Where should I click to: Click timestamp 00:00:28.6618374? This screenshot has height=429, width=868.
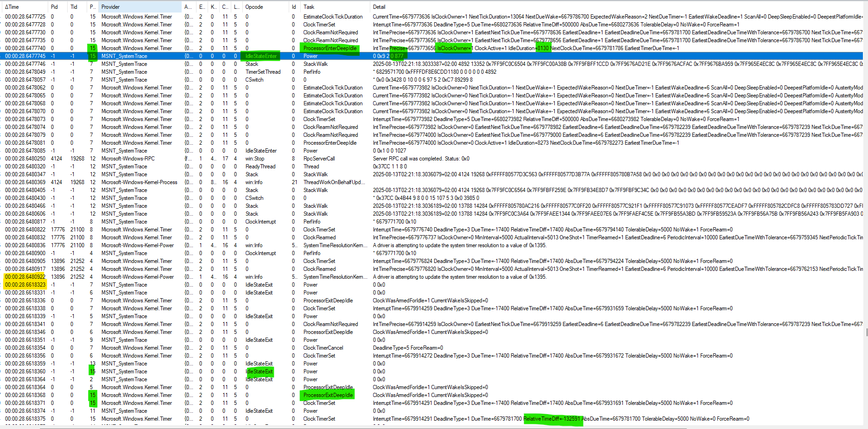tap(25, 411)
